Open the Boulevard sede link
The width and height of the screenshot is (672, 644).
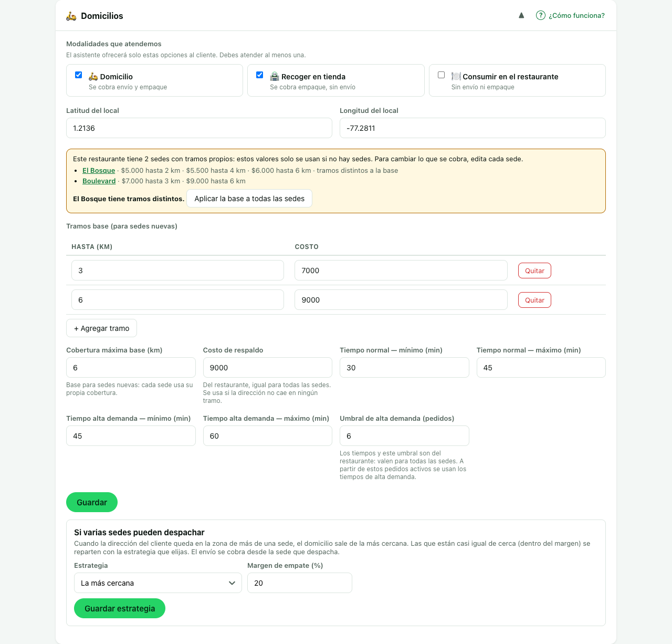click(x=99, y=181)
